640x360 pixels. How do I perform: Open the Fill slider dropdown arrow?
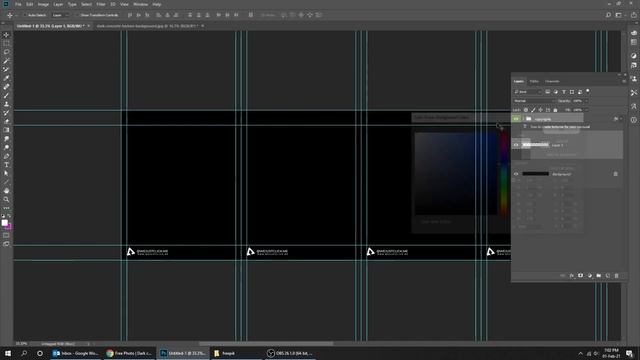coord(587,110)
